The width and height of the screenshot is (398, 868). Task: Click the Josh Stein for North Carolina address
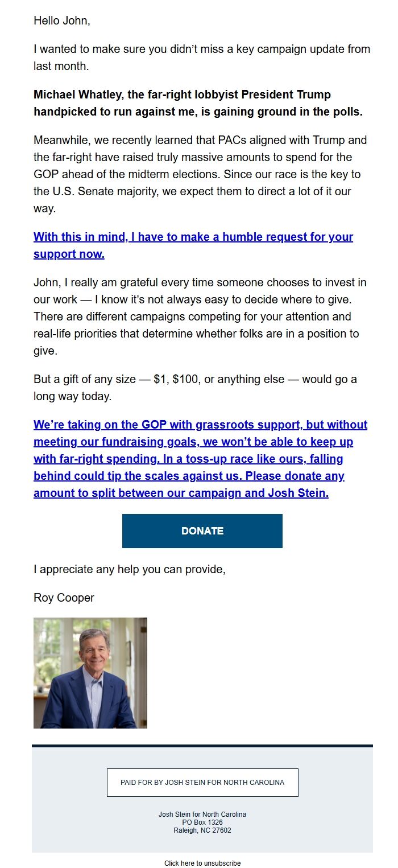(x=202, y=814)
